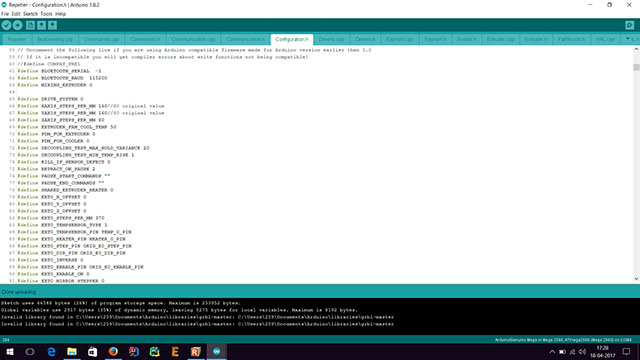This screenshot has height=360, width=640.
Task: Open the Action Center notification icon
Action: pos(626,352)
